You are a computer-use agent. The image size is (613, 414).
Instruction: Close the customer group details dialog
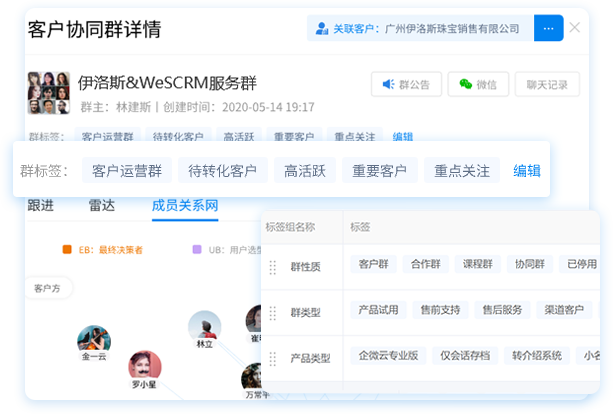pyautogui.click(x=575, y=27)
